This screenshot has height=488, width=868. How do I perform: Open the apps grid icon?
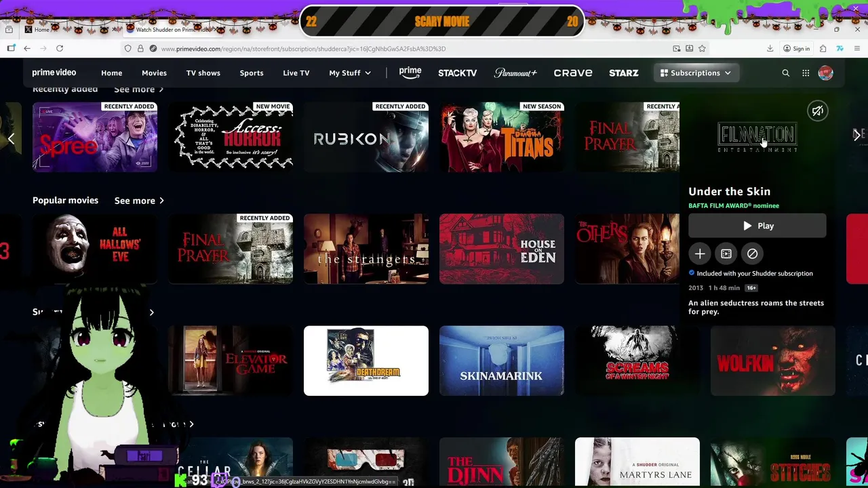(806, 73)
